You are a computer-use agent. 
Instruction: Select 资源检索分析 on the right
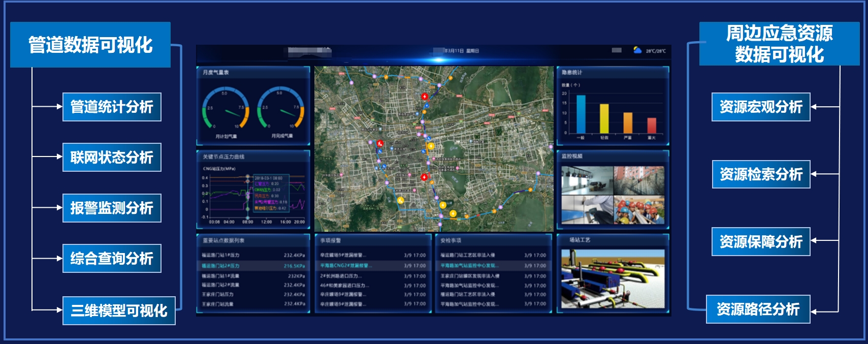coord(760,174)
